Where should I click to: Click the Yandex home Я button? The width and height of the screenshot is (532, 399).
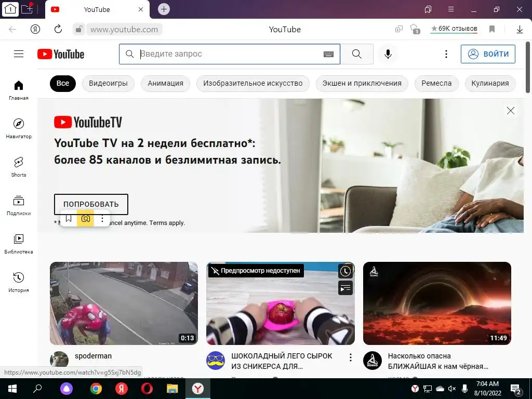pos(35,30)
